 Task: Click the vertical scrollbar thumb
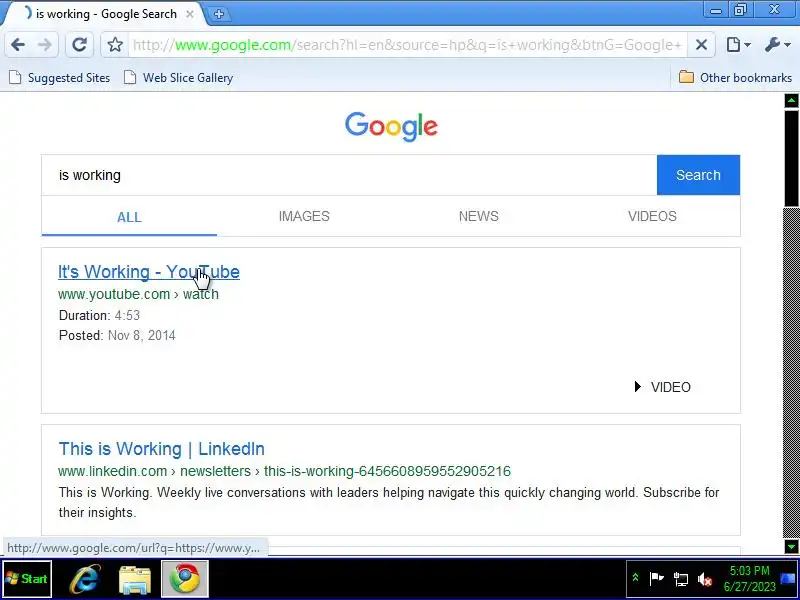[x=791, y=158]
